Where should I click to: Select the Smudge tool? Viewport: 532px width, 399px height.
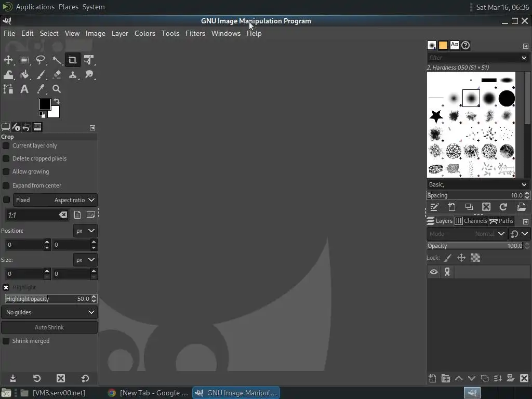[x=89, y=75]
